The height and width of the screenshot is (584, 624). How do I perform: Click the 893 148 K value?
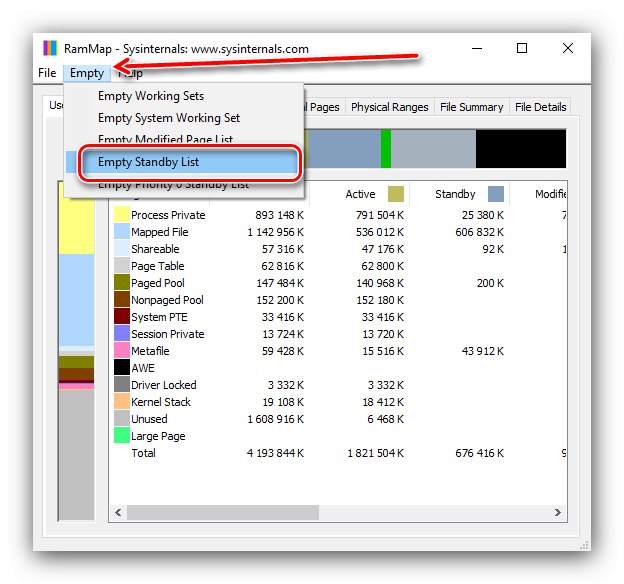[279, 215]
